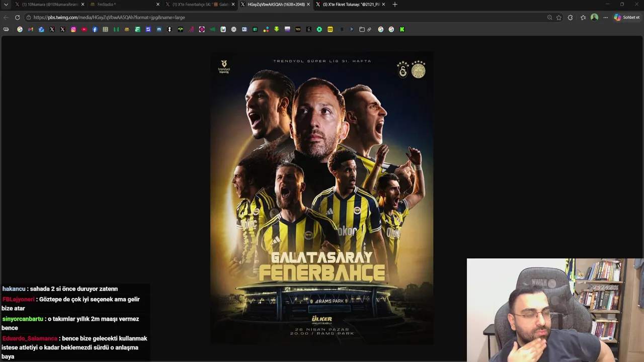The image size is (644, 362).
Task: Close the X'te Fenerbahçe SK tab
Action: (233, 5)
